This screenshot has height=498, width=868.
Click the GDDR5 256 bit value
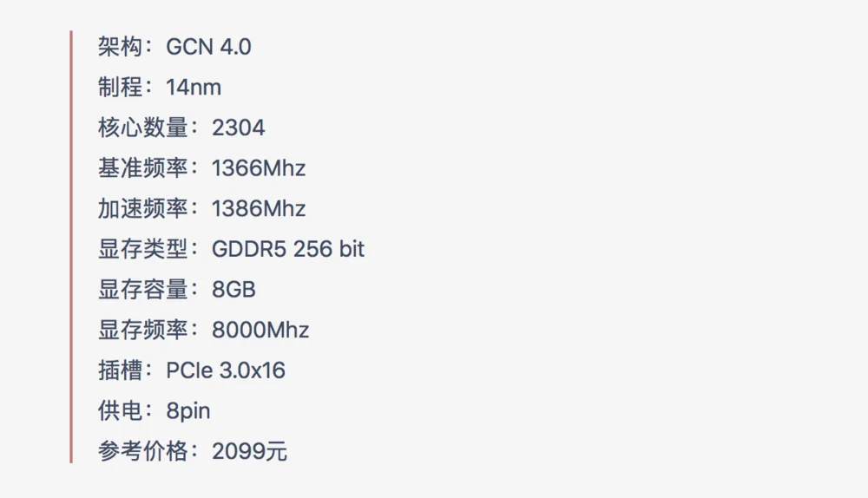[x=288, y=249]
